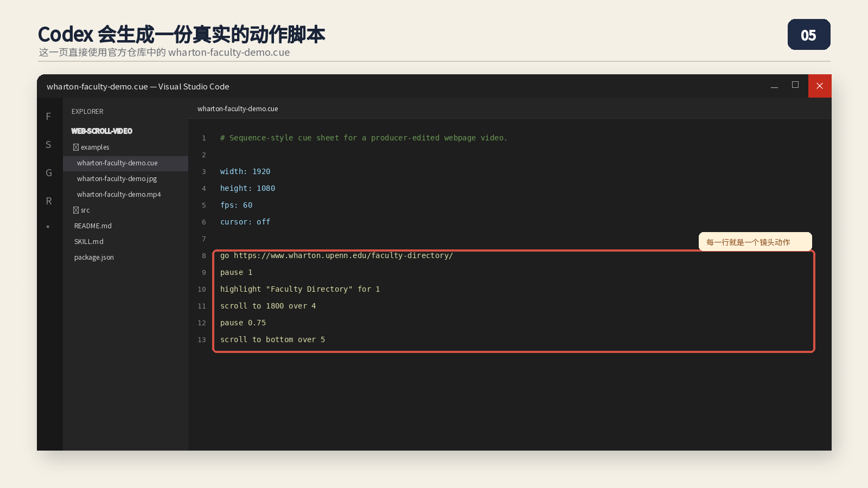Click the 'scroll to 1800 over 4' line
Viewport: 868px width, 488px height.
pyautogui.click(x=268, y=306)
